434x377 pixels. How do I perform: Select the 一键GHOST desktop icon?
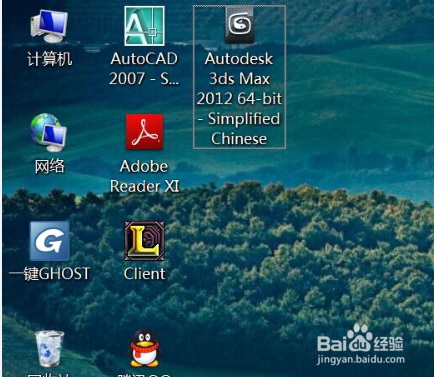coord(49,241)
